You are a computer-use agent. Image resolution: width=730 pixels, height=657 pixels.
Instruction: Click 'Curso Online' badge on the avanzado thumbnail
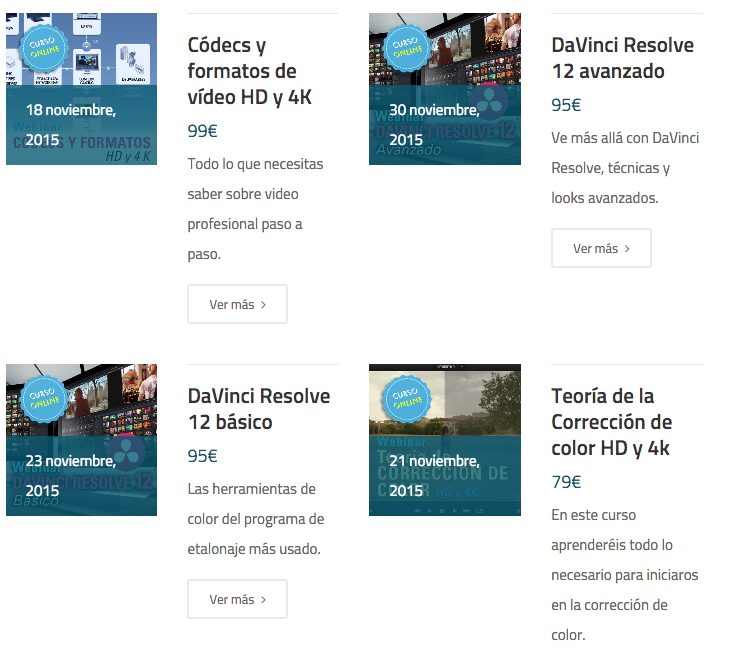click(x=407, y=48)
